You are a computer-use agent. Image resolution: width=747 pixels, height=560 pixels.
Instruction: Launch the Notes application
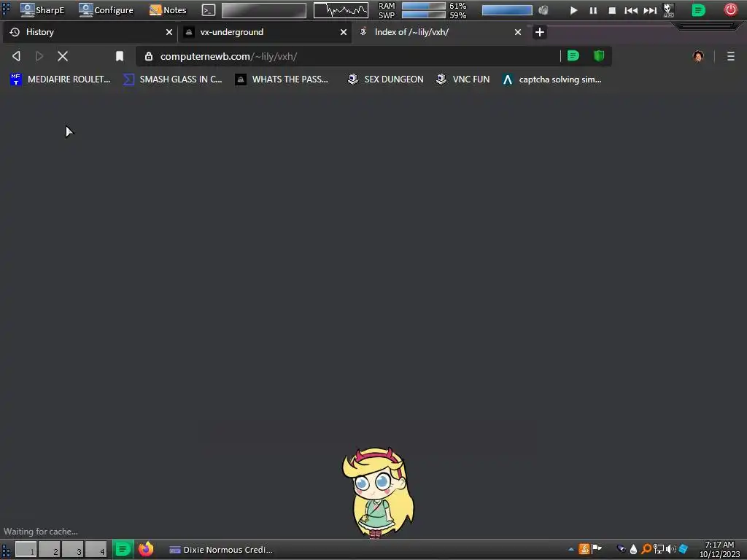[x=168, y=10]
